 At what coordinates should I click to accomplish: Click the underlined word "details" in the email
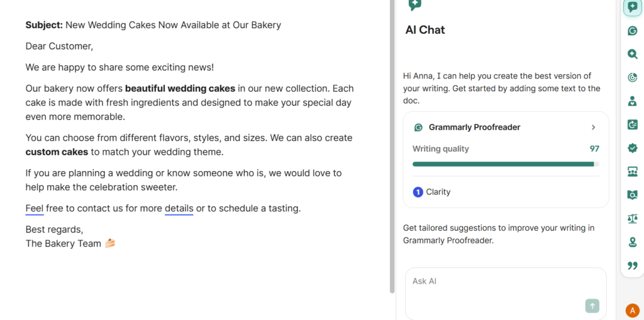tap(179, 209)
